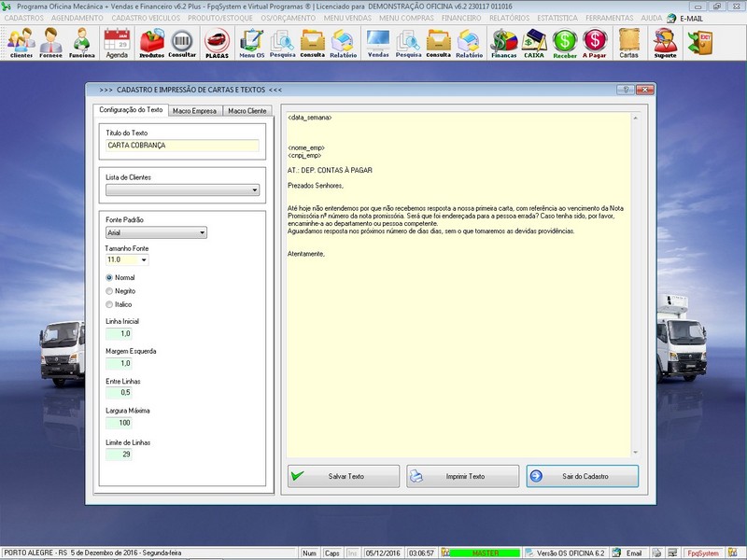Open the Produtos toolbox icon
This screenshot has height=560, width=747.
(x=151, y=43)
